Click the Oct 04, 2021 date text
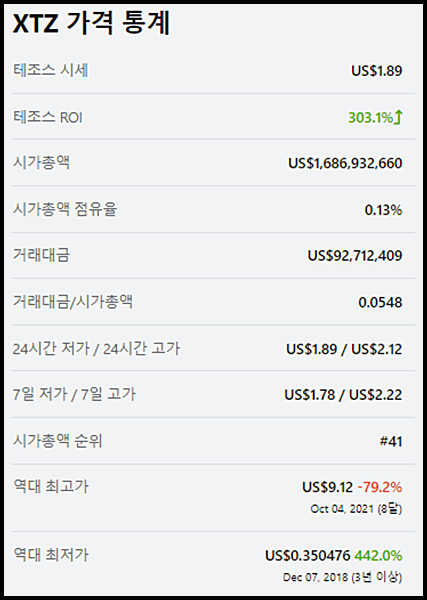Image resolution: width=427 pixels, height=600 pixels. point(342,509)
